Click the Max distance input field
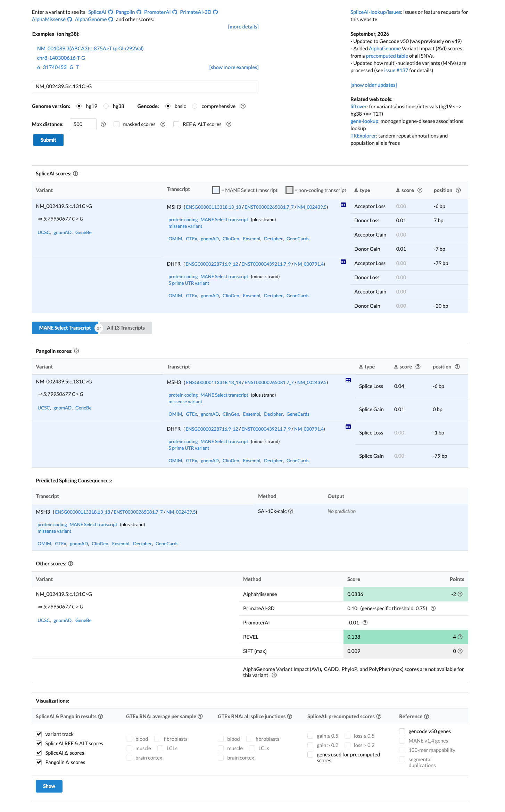The image size is (505, 812). (83, 124)
